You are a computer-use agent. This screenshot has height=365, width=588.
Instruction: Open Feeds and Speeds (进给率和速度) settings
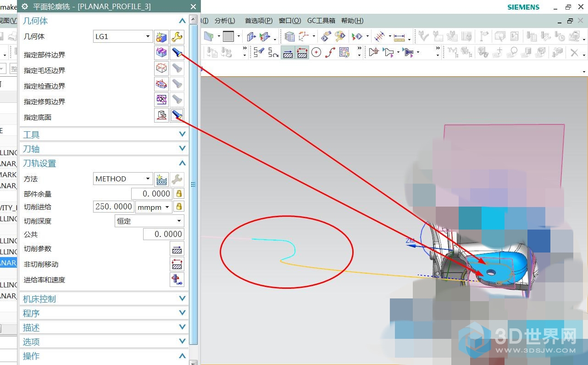177,280
